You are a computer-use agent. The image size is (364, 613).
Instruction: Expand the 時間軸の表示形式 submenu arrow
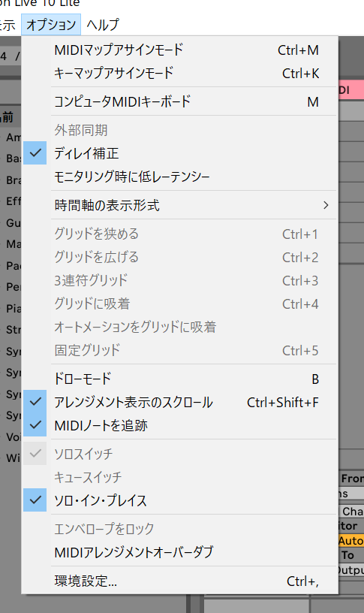click(326, 205)
